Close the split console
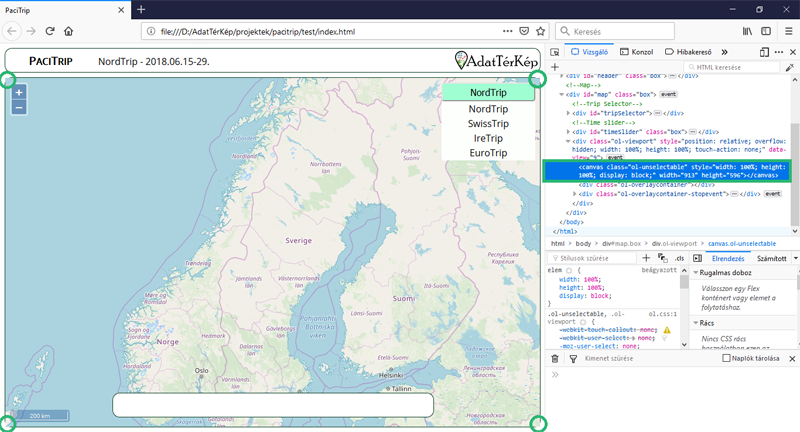800x432 pixels. pos(792,359)
